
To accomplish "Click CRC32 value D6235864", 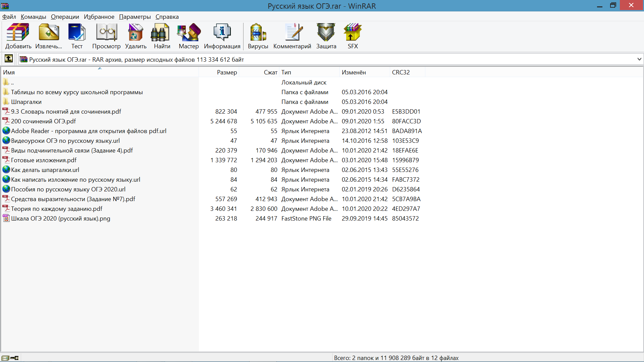I will click(406, 189).
